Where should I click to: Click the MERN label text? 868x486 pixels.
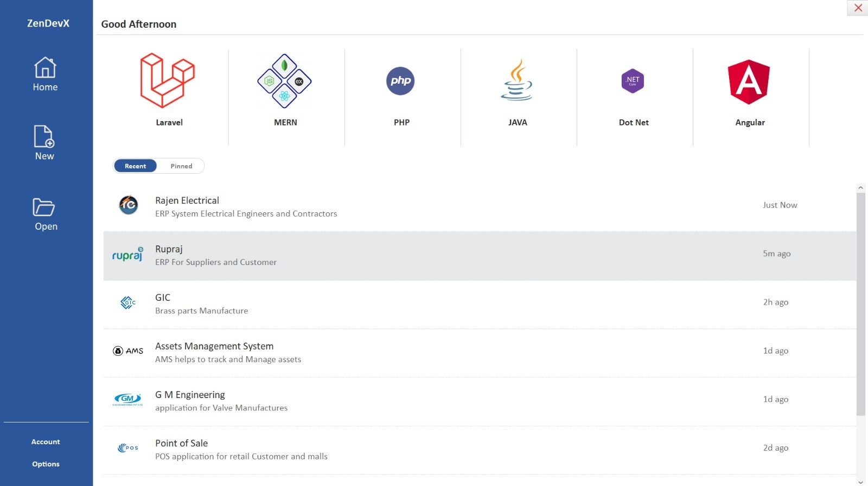point(285,123)
